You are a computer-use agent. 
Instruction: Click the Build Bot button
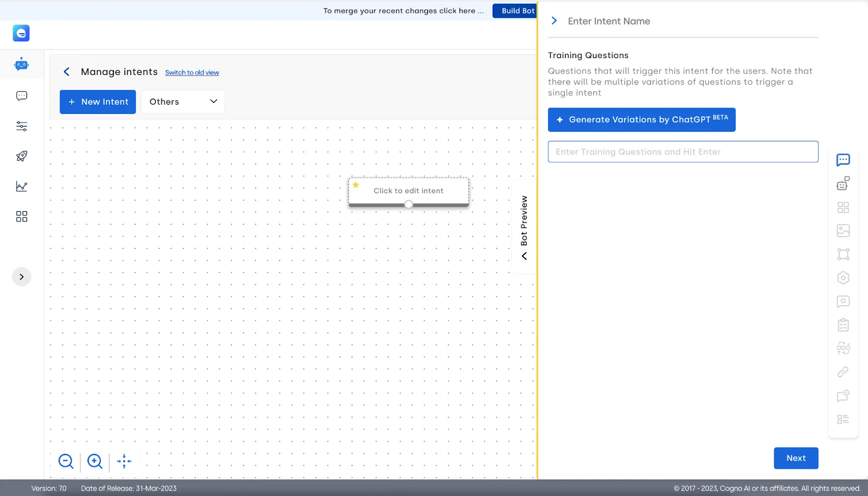tap(515, 11)
